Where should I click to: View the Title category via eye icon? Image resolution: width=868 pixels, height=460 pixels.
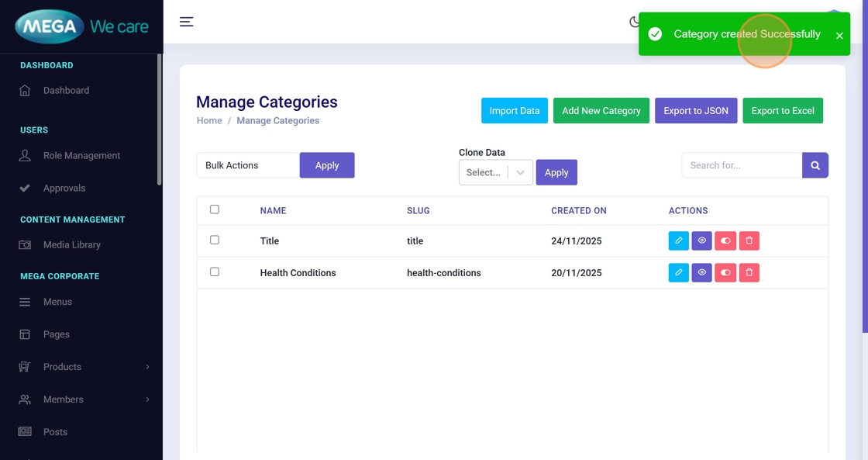(x=701, y=241)
